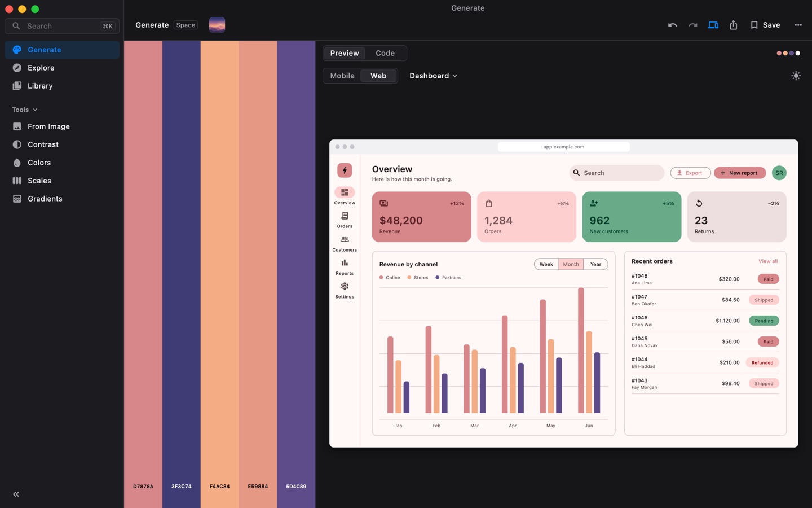Viewport: 812px width, 508px height.
Task: Open From Image tool
Action: point(62,126)
